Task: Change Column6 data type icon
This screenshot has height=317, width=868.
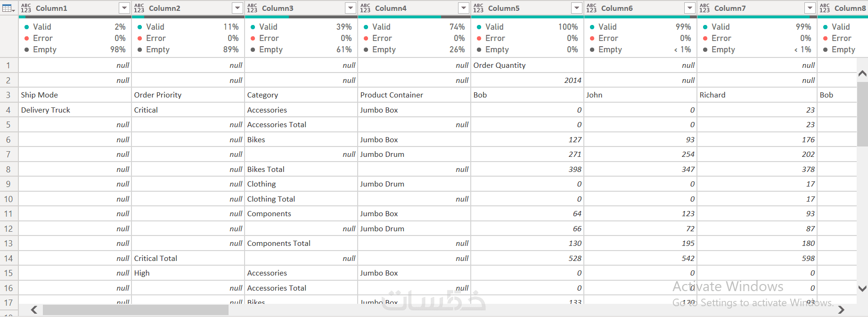Action: [591, 8]
